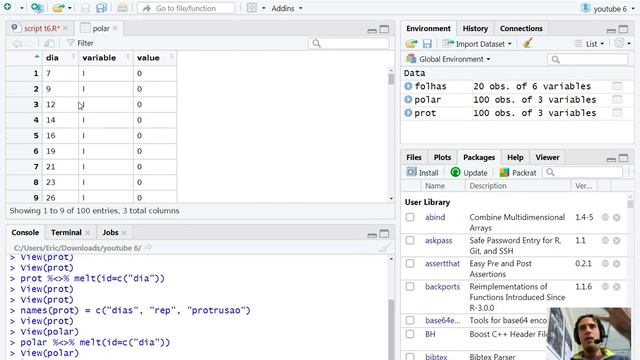640x360 pixels.
Task: Click the blue expand icon beside prot
Action: pos(408,113)
